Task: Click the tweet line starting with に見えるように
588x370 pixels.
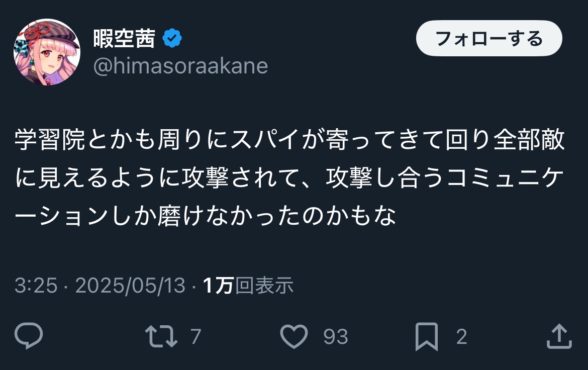Action: [x=290, y=179]
